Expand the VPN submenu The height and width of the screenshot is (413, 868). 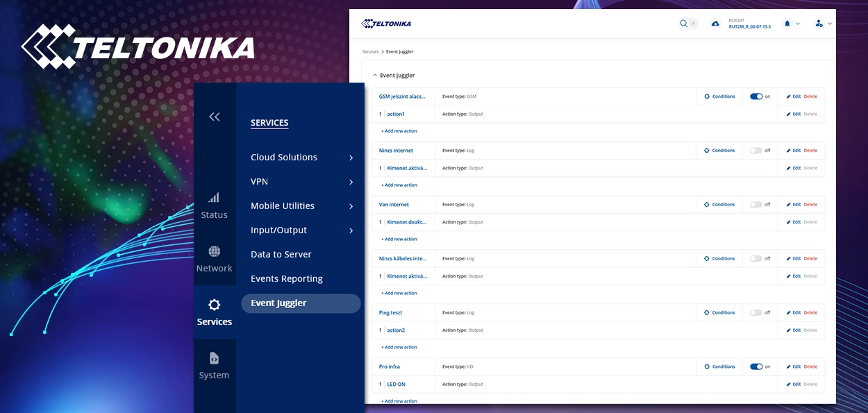tap(351, 182)
